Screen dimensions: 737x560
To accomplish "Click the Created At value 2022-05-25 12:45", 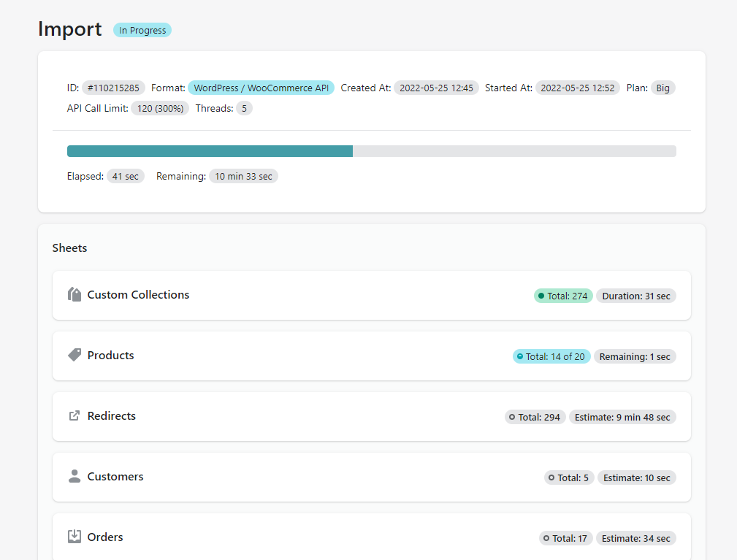I will pyautogui.click(x=436, y=88).
